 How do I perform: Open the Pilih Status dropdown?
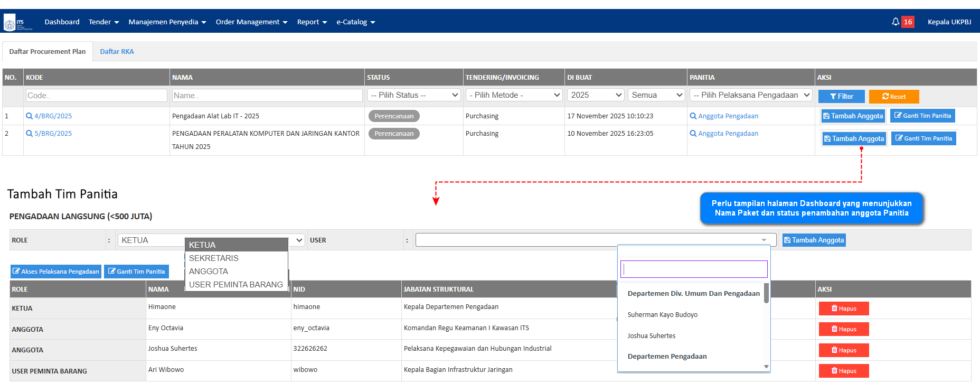tap(414, 95)
